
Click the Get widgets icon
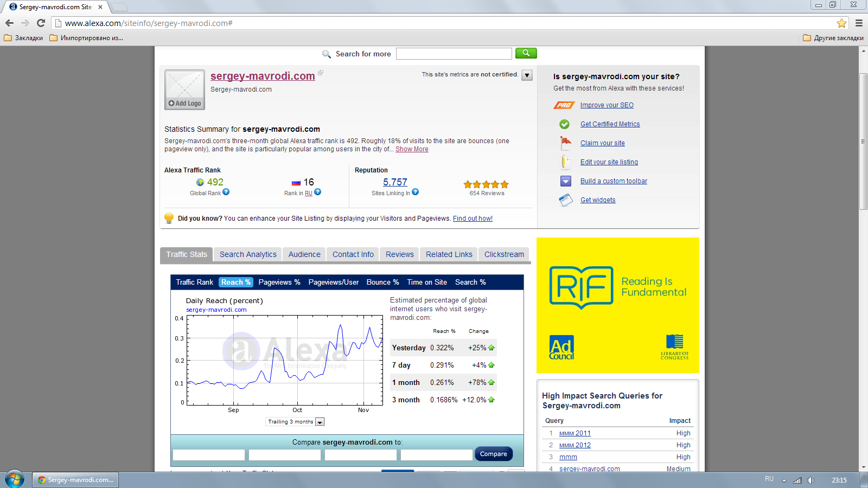click(566, 200)
